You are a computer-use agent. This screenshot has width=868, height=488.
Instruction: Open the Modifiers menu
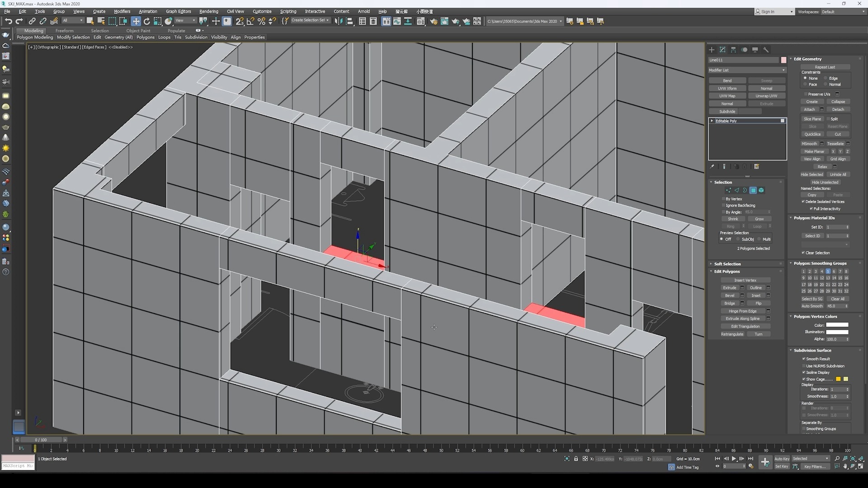[122, 11]
